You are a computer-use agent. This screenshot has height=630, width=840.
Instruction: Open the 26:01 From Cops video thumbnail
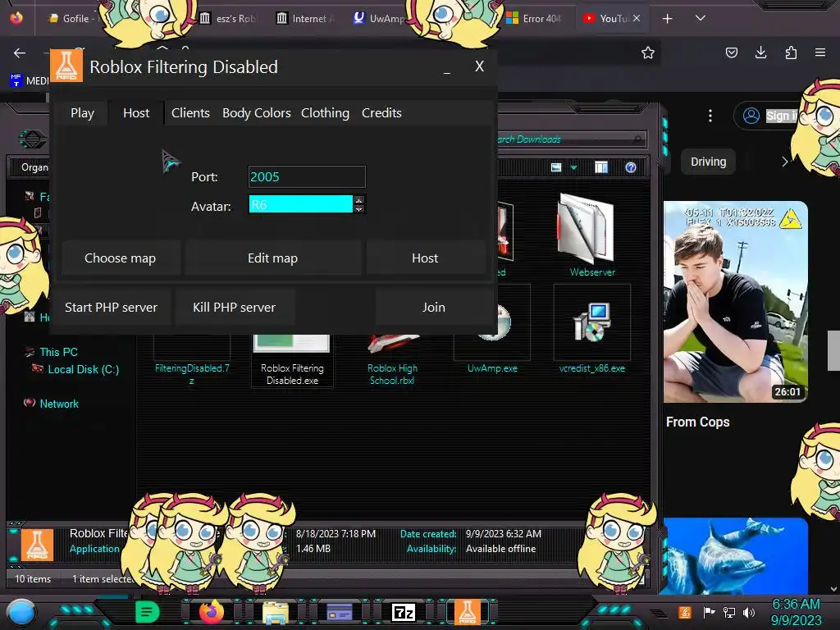(736, 302)
